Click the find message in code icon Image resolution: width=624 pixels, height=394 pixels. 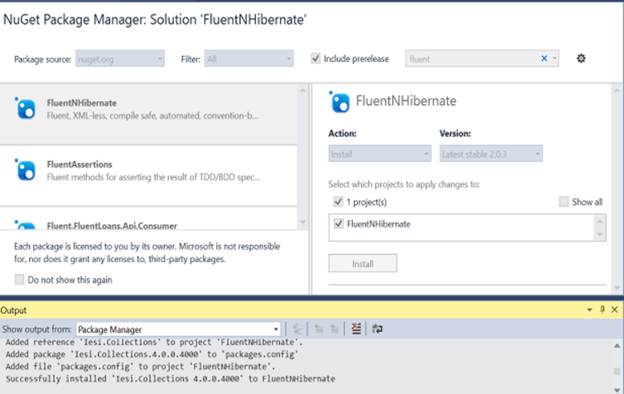[x=297, y=329]
